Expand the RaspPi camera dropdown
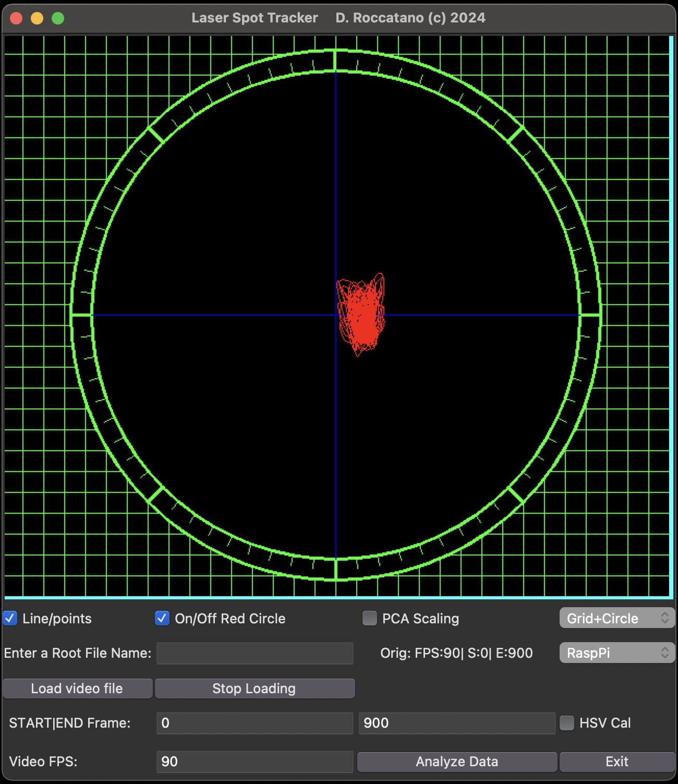Viewport: 678px width, 784px height. pyautogui.click(x=617, y=653)
